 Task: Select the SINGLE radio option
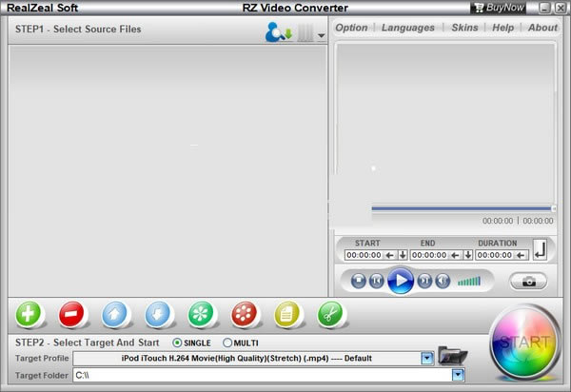[178, 343]
